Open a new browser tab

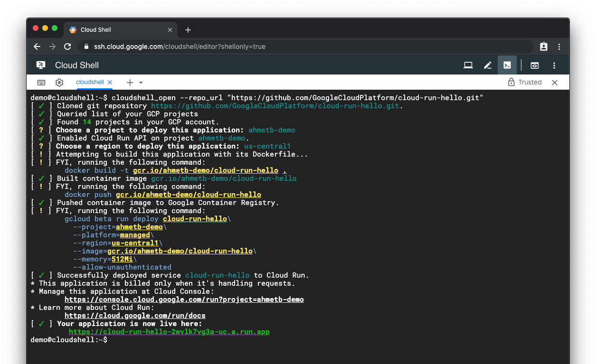188,30
